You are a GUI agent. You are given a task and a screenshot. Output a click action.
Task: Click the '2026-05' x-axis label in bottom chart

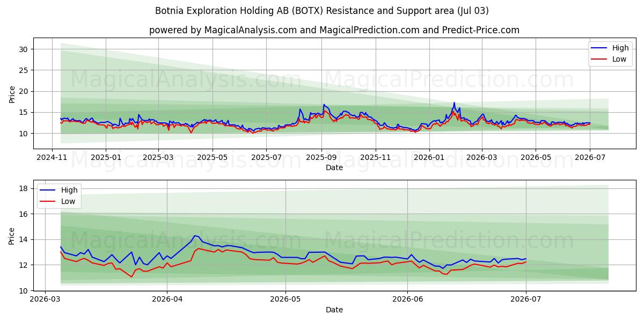(286, 301)
